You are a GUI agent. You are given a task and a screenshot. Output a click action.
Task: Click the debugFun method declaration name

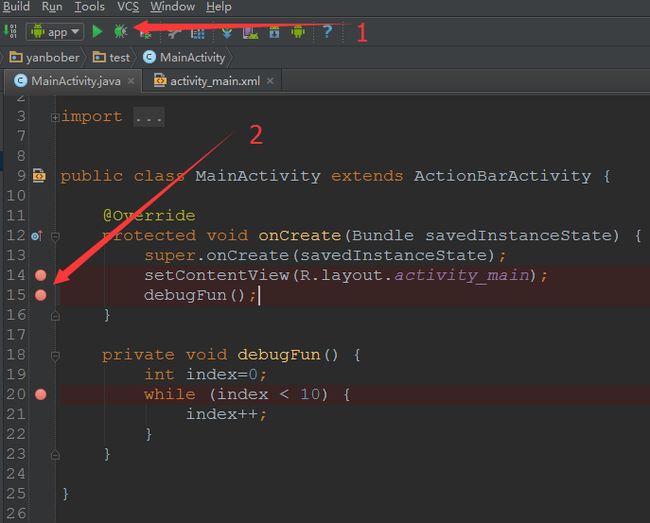tap(279, 355)
